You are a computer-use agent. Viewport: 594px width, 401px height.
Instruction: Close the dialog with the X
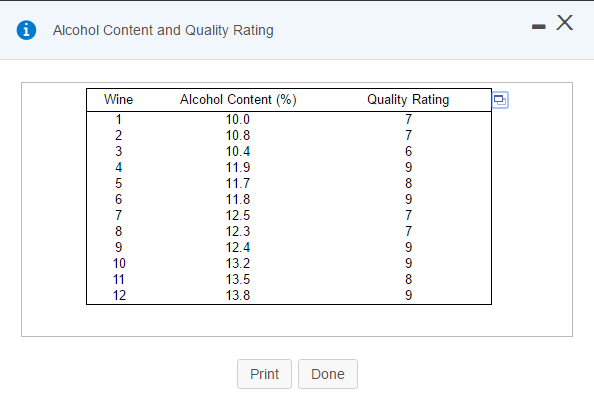coord(564,23)
